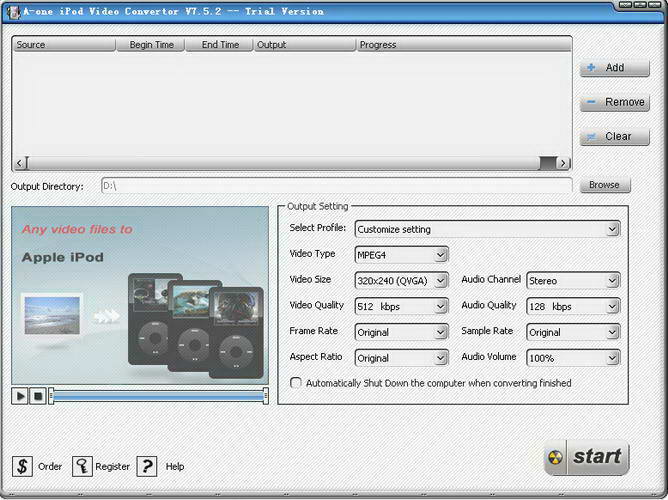Click the Order dollar-sign icon

[22, 466]
